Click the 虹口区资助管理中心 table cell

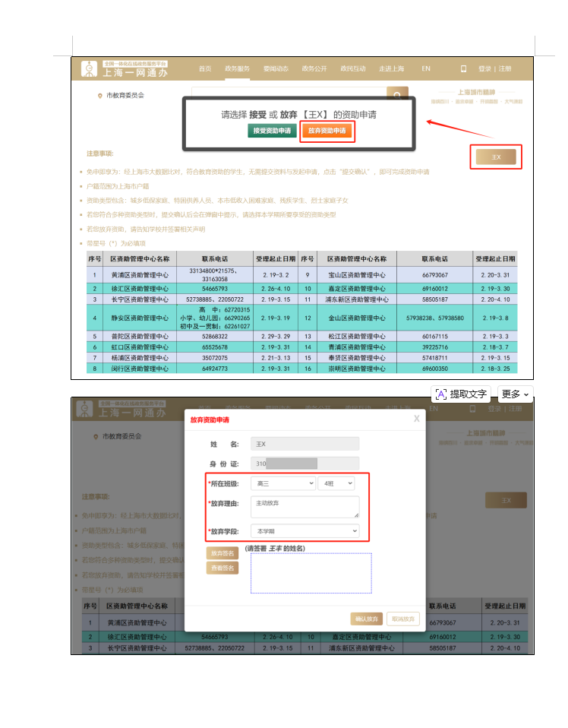pyautogui.click(x=140, y=347)
